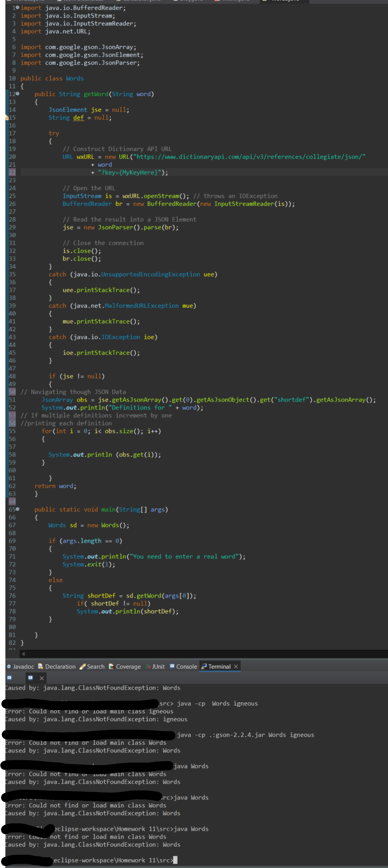This screenshot has width=388, height=868.
Task: Click 'UnsupportedEncodingException' in the catch clause
Action: (x=150, y=274)
